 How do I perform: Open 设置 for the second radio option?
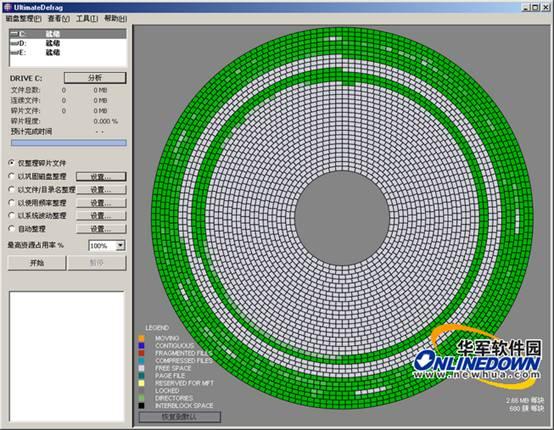coord(101,176)
